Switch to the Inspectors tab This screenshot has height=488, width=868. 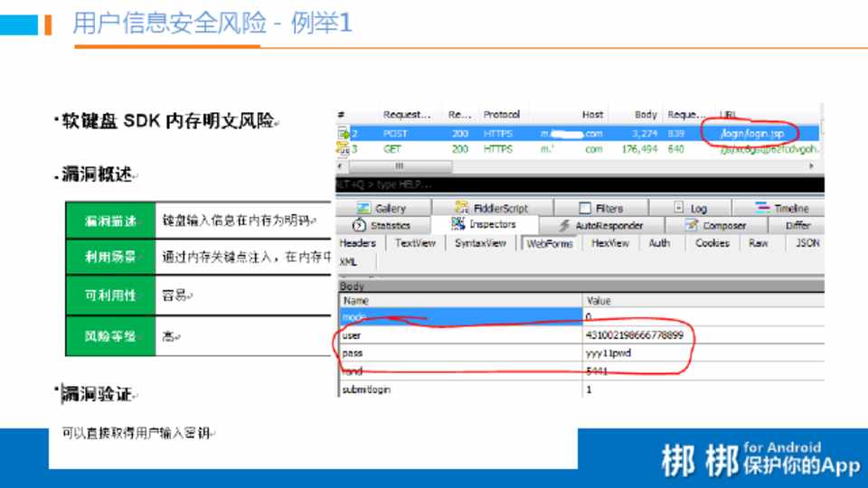485,225
